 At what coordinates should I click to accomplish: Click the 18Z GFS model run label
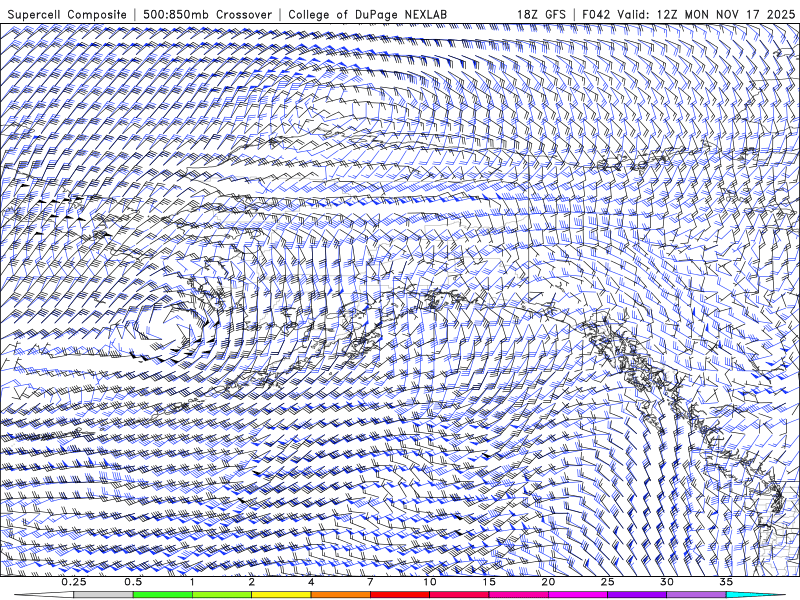click(x=541, y=14)
